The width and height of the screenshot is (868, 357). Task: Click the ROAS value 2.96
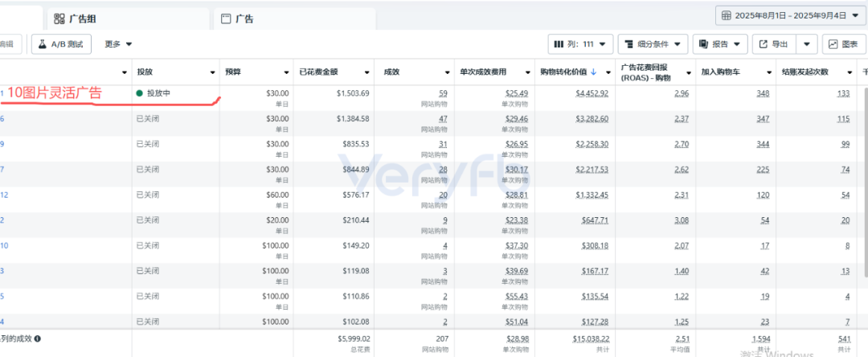[x=682, y=93]
